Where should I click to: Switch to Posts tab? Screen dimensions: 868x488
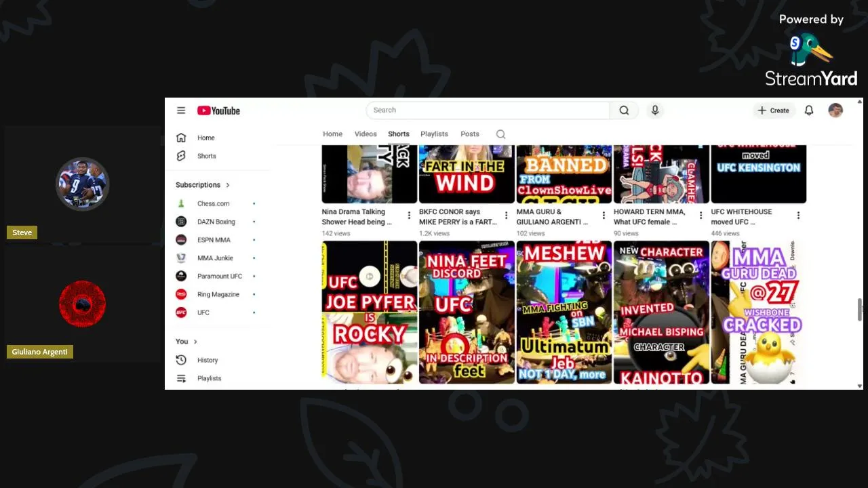tap(470, 134)
